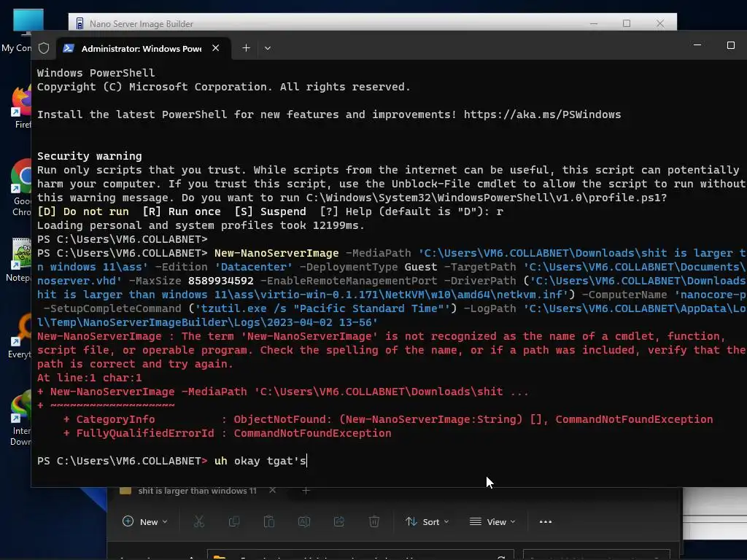Close the File Explorer folder tab

pyautogui.click(x=273, y=490)
